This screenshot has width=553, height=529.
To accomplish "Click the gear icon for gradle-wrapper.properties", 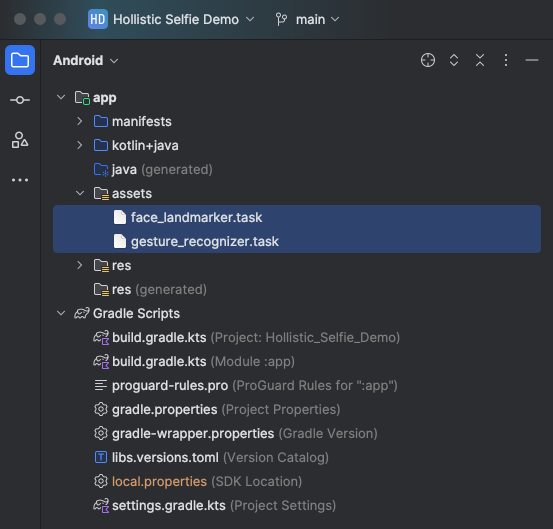I will [101, 433].
